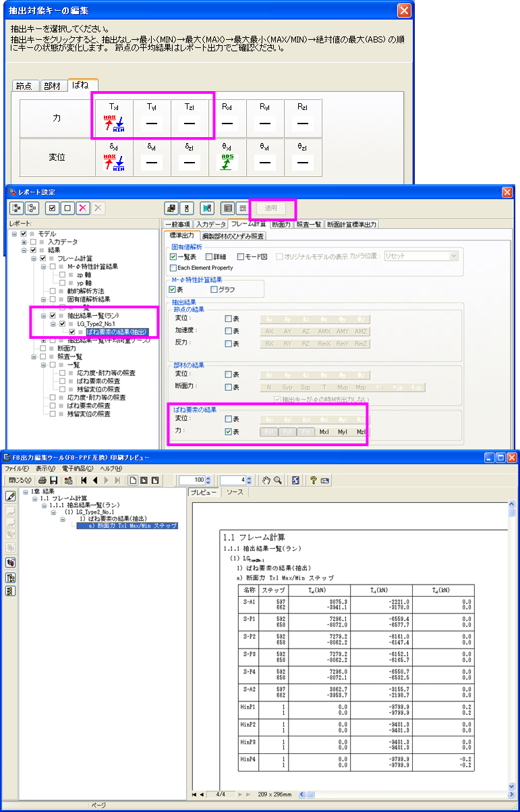
Task: Click Myl button in ばね要素 force row
Action: (343, 431)
